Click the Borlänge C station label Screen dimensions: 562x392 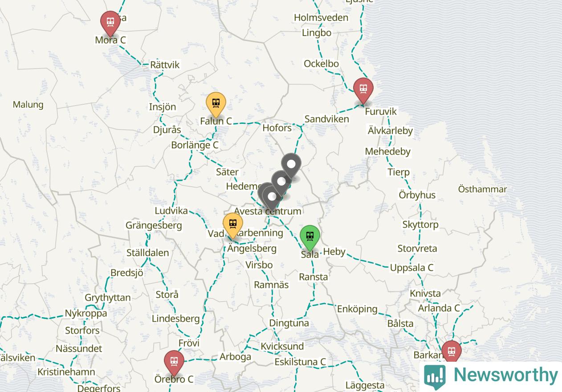[195, 145]
